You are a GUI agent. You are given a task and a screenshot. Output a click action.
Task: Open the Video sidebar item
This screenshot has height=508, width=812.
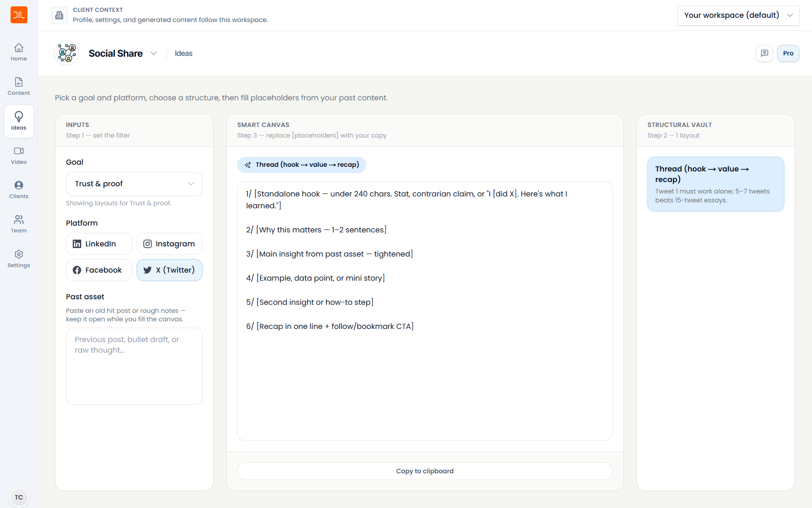point(19,156)
